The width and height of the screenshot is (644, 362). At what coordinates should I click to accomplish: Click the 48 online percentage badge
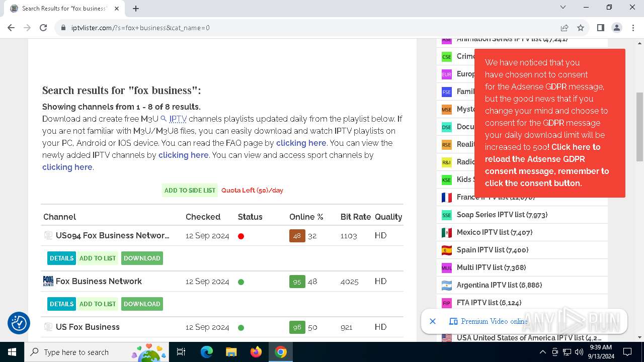297,236
